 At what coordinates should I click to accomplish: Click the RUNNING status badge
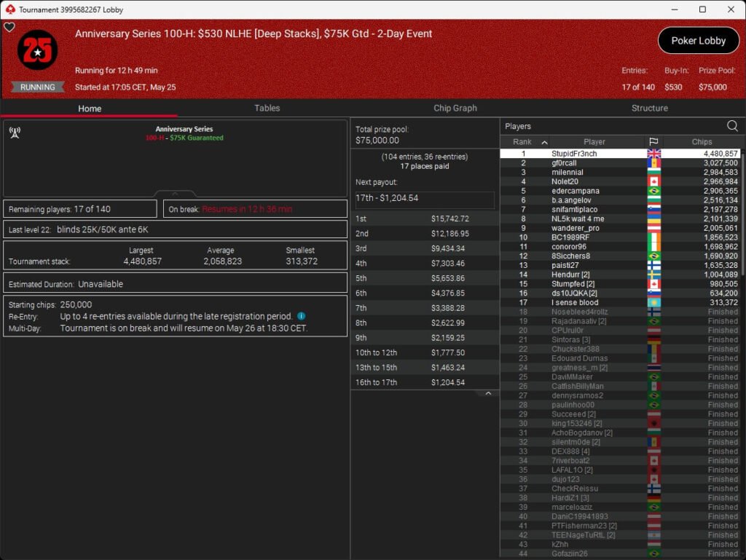click(x=38, y=87)
